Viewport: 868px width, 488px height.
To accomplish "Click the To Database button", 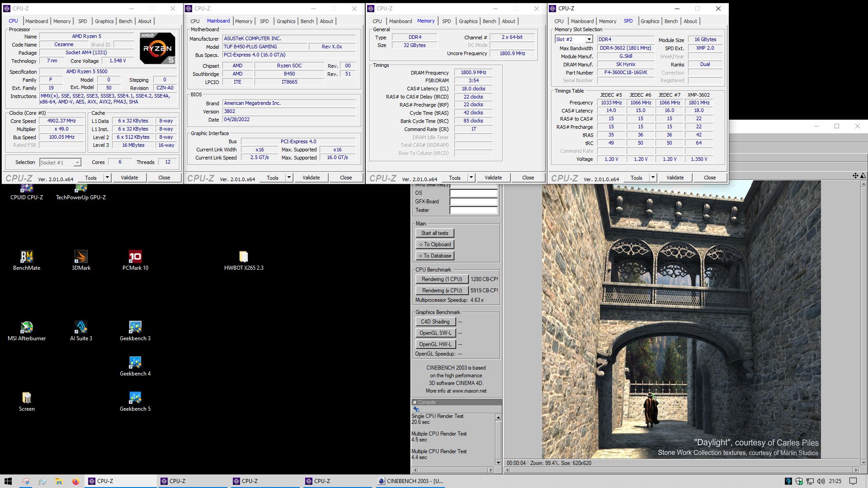I will [435, 256].
